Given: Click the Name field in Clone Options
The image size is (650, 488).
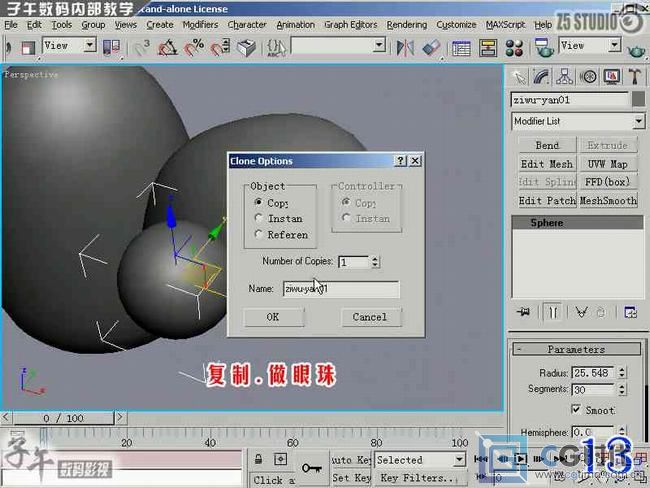Looking at the screenshot, I should click(341, 289).
